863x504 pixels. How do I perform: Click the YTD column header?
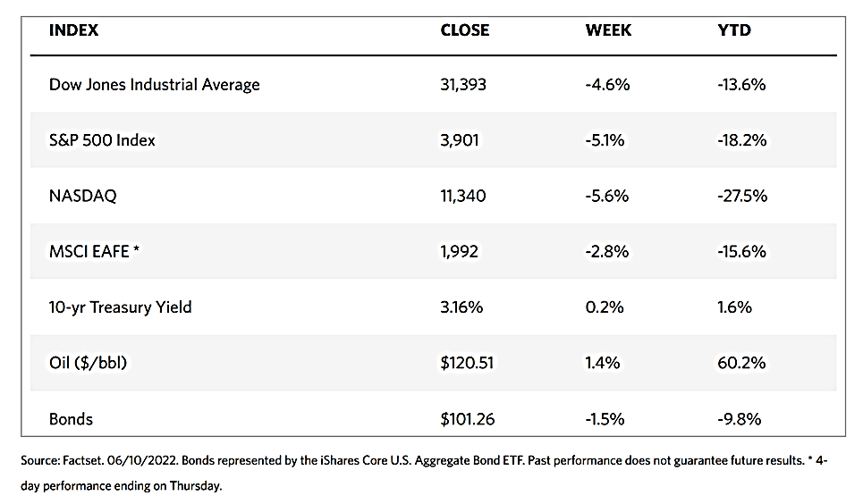point(734,30)
